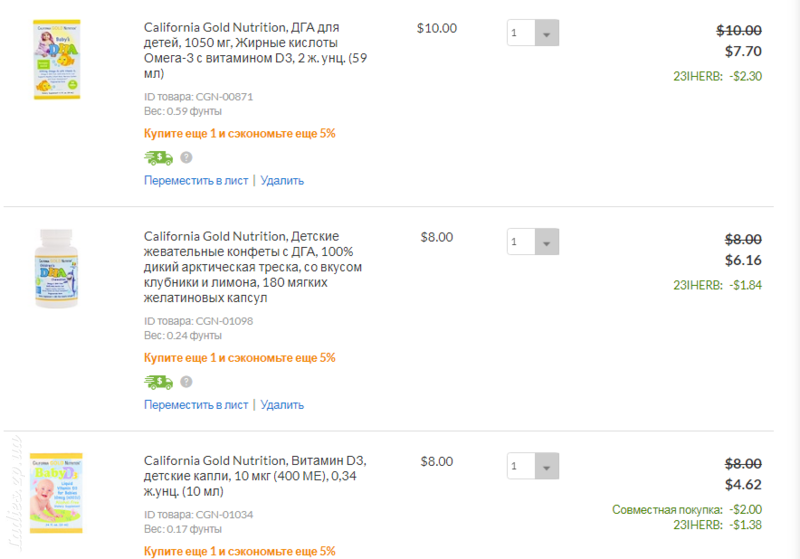
Task: Open the Baby D3 product thumbnail
Action: click(56, 493)
